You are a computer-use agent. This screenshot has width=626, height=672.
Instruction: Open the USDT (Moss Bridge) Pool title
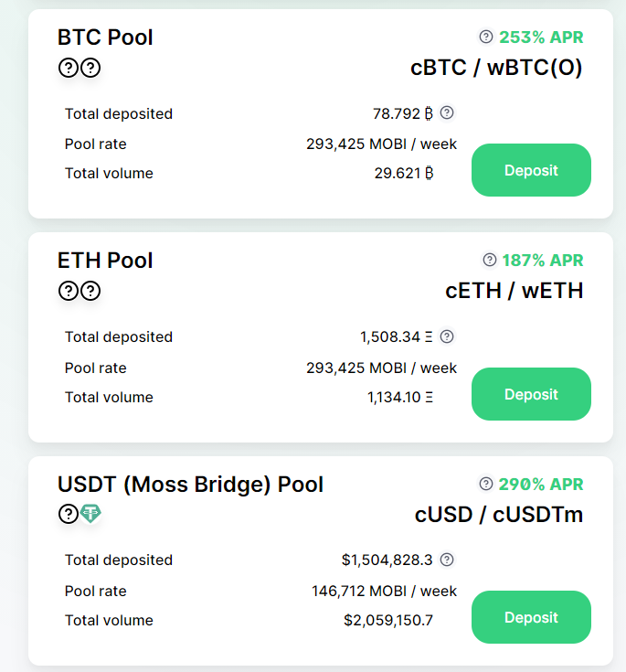(x=190, y=484)
